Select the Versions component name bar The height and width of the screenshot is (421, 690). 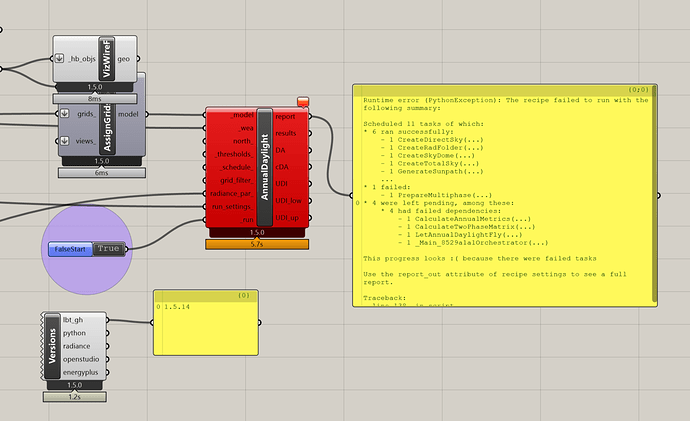tap(52, 346)
